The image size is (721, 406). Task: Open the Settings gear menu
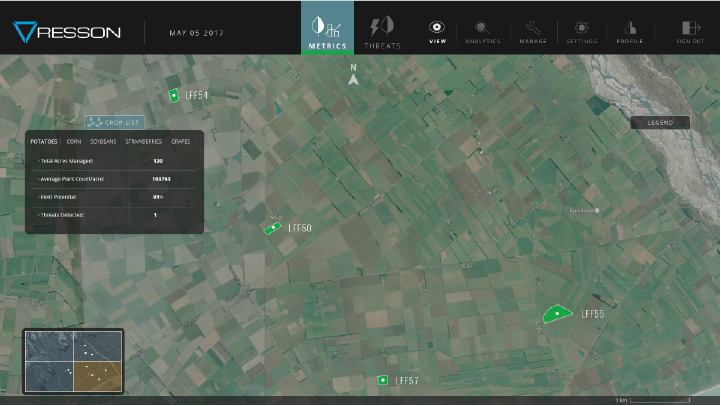point(581,31)
